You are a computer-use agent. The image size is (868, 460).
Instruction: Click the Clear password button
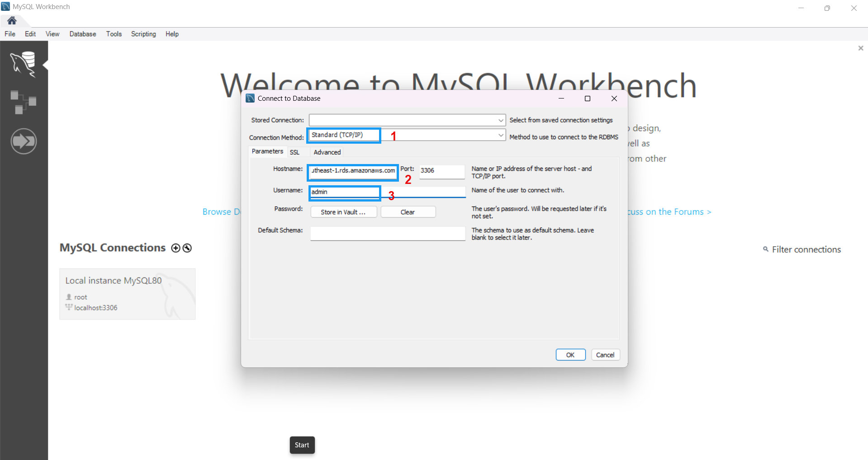pos(408,212)
